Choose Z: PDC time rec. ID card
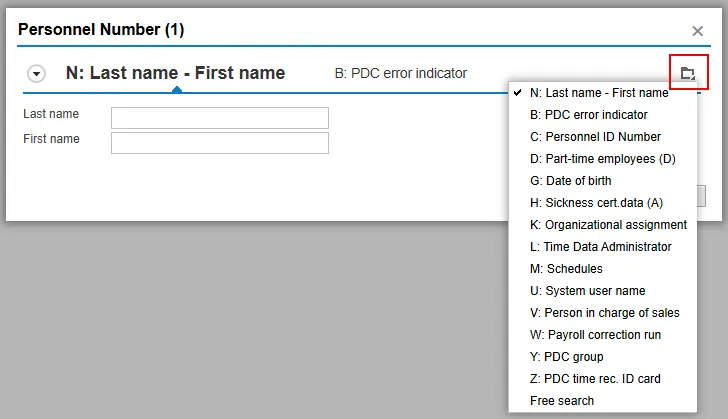This screenshot has width=728, height=419. (x=595, y=379)
